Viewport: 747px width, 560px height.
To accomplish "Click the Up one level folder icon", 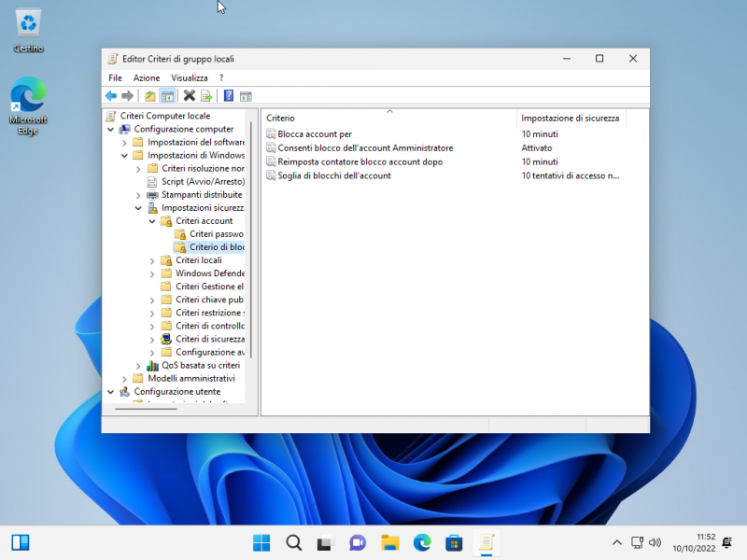I will 150,96.
